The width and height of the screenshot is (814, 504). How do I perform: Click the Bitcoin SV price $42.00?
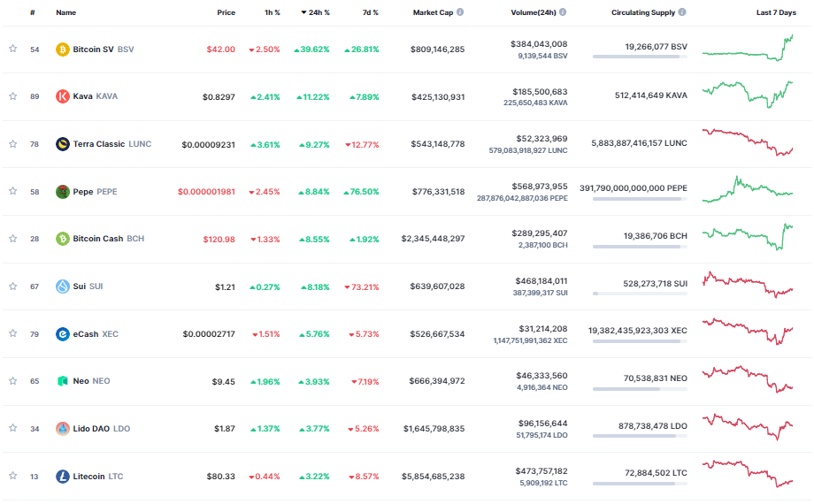220,50
